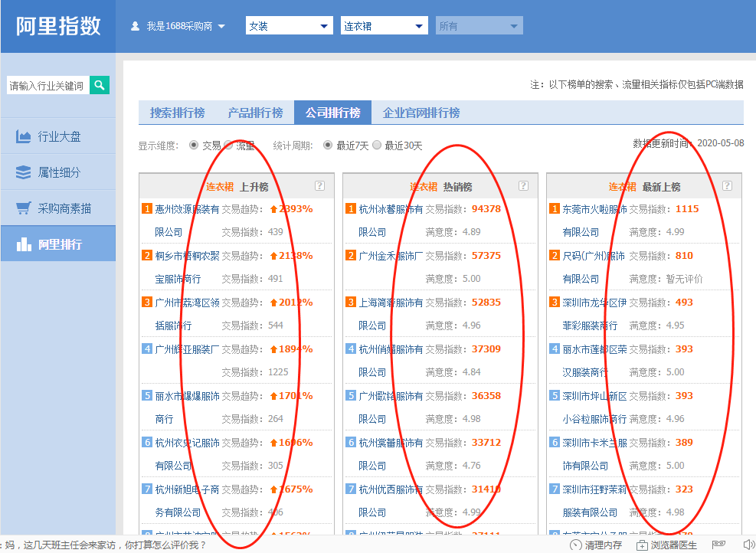Switch to the 搜索排行榜 tab
Image resolution: width=756 pixels, height=553 pixels.
pyautogui.click(x=178, y=113)
